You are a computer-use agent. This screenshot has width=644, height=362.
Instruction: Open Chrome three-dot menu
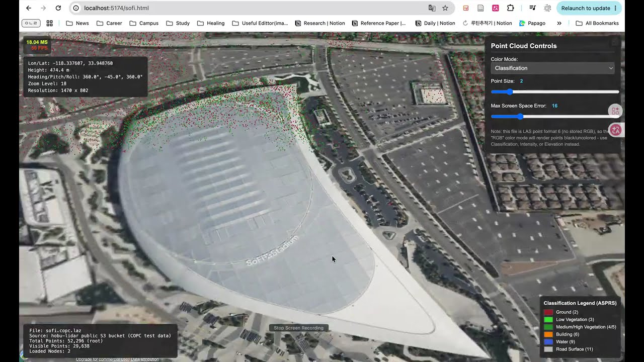tap(615, 8)
